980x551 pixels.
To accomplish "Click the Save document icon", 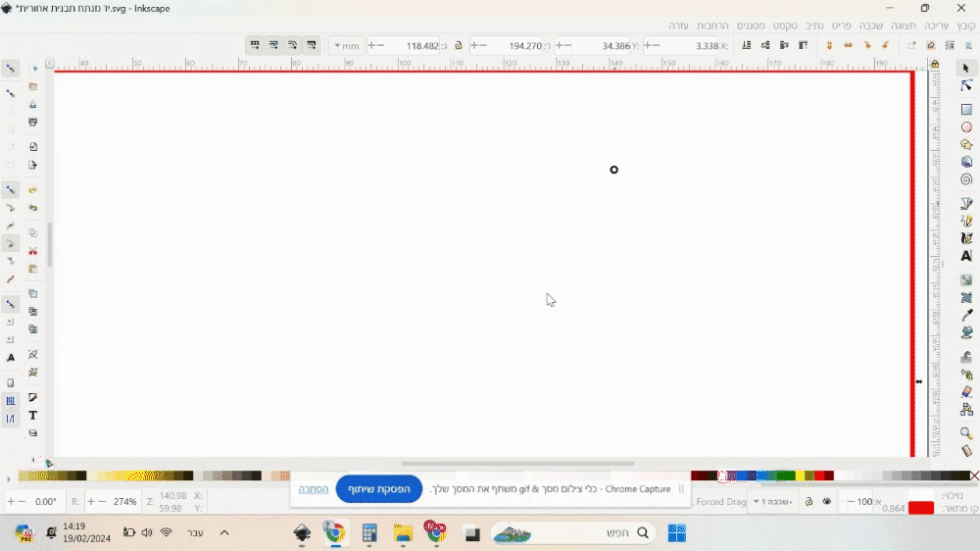I will point(33,105).
